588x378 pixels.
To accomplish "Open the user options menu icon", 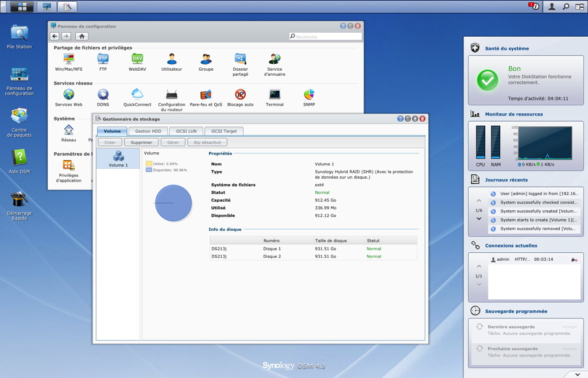I will (x=552, y=6).
